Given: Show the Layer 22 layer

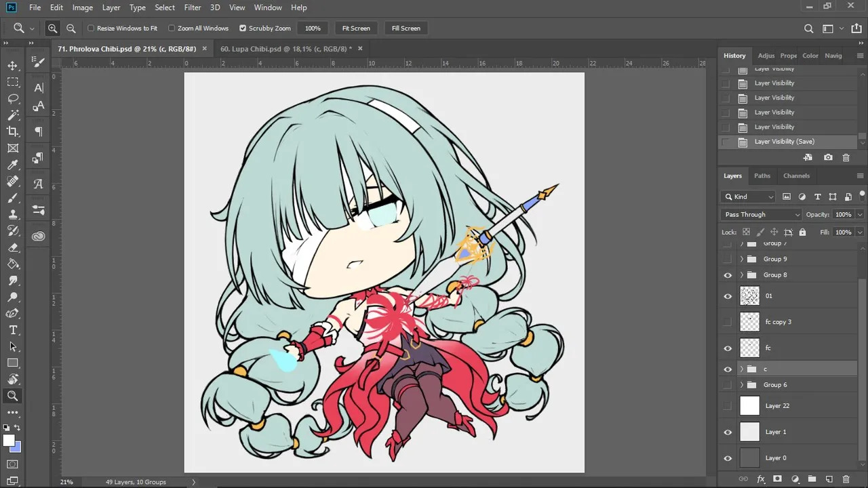Looking at the screenshot, I should click(728, 406).
